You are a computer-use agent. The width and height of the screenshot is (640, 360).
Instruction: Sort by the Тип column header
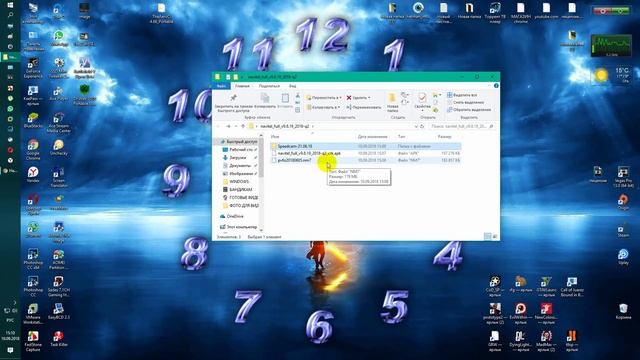(402, 137)
